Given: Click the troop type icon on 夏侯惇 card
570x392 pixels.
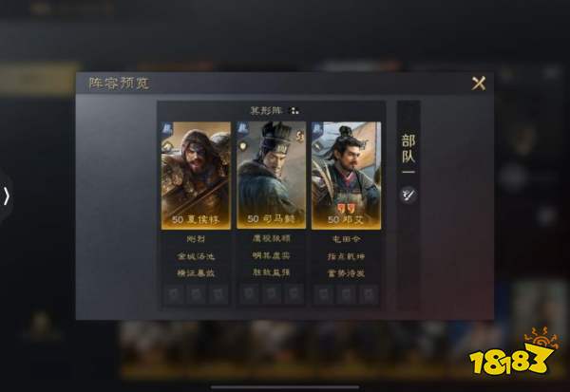Looking at the screenshot, I should [167, 128].
